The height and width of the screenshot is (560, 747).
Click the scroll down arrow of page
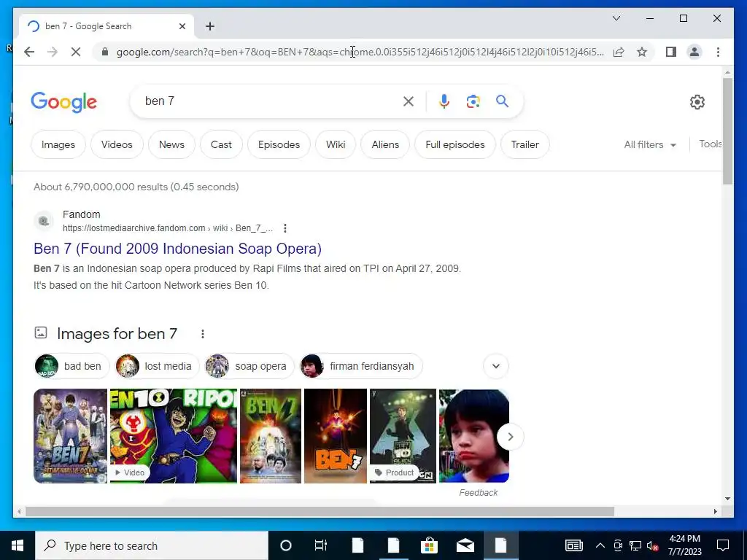pyautogui.click(x=727, y=499)
